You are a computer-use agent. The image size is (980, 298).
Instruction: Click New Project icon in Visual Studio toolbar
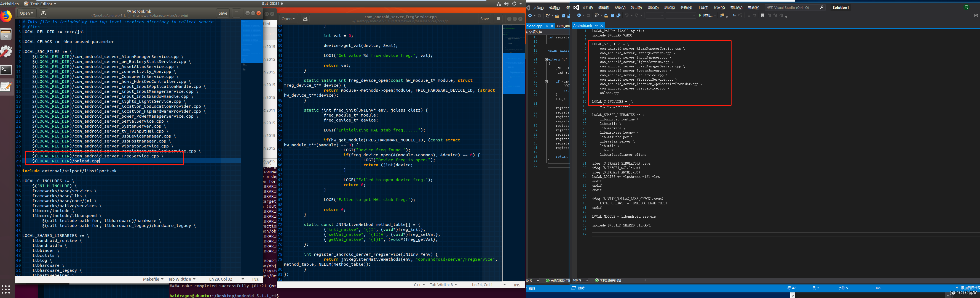tap(597, 16)
